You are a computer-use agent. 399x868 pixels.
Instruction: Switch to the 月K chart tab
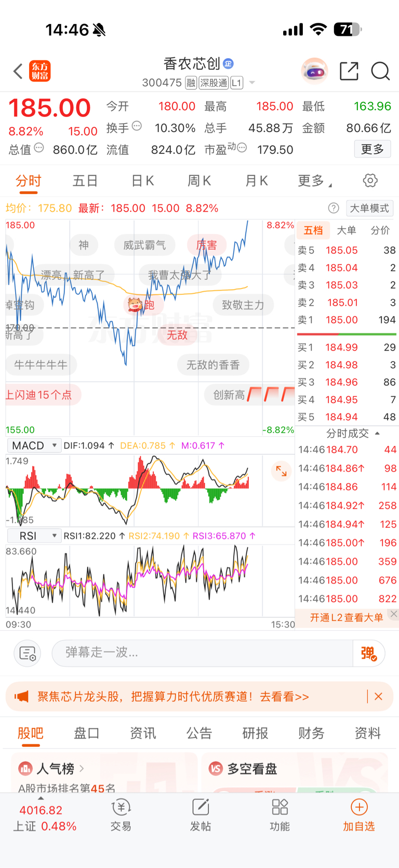point(257,180)
